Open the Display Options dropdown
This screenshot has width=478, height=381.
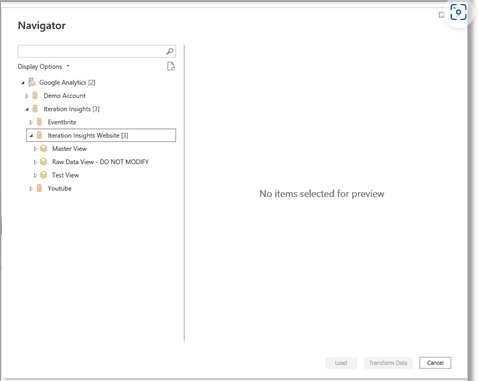pyautogui.click(x=44, y=66)
